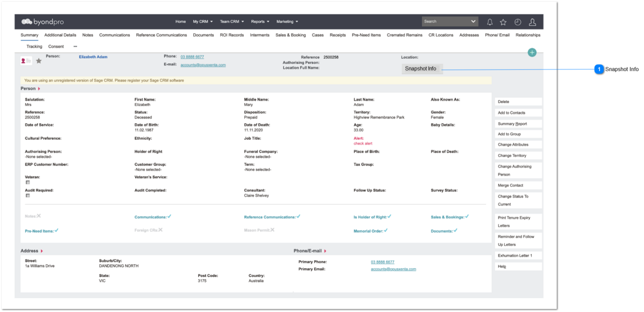Click the Reference Communications checkmark indicator
Image resolution: width=644 pixels, height=312 pixels.
click(x=298, y=217)
